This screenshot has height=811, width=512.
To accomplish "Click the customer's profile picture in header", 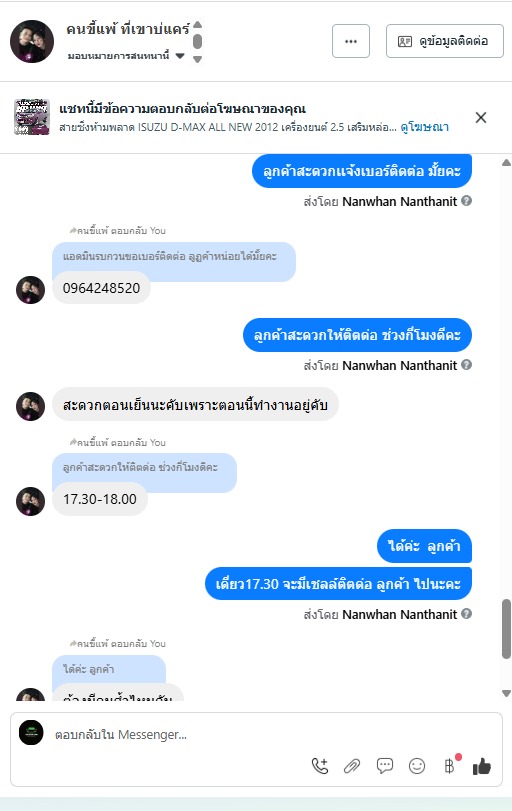I will pyautogui.click(x=32, y=41).
